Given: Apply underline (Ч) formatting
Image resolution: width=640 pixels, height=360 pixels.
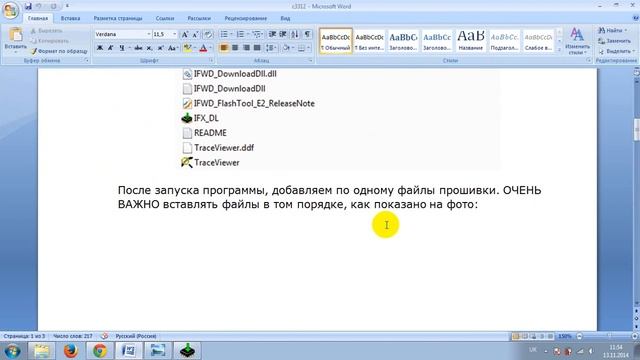Looking at the screenshot, I should [122, 48].
